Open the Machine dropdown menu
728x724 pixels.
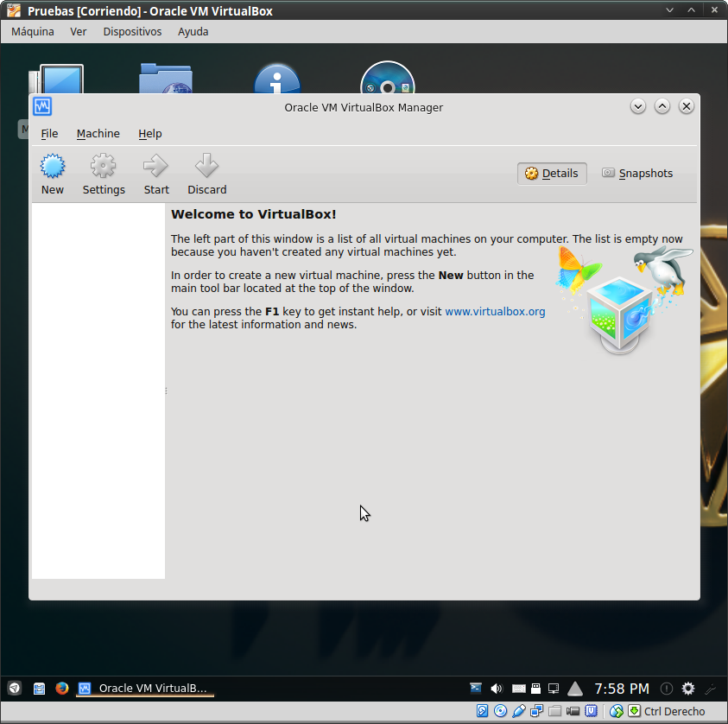coord(98,134)
